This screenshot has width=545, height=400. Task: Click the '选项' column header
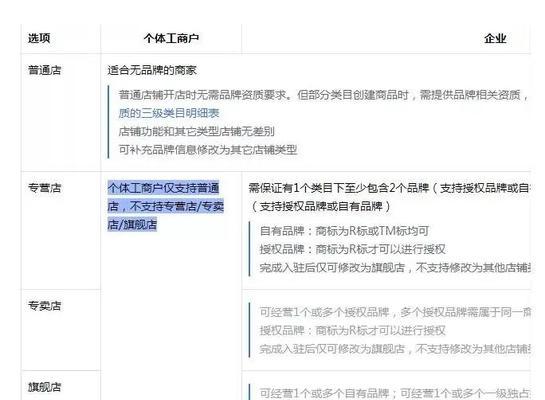39,38
